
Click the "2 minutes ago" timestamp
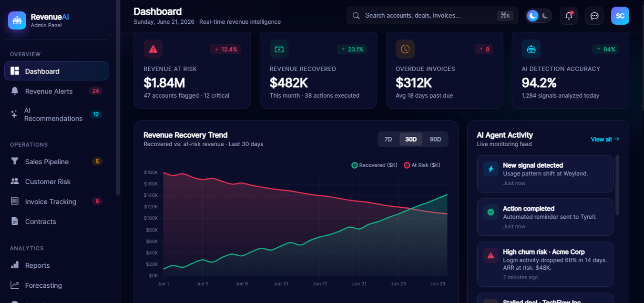521,277
